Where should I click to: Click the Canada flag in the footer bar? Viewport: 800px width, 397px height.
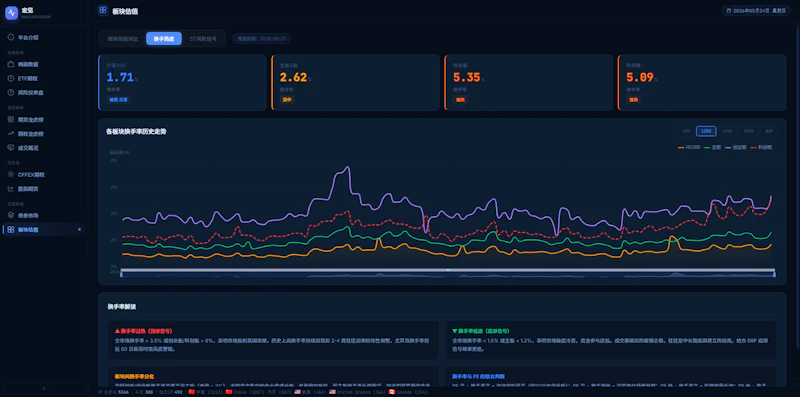[x=392, y=392]
